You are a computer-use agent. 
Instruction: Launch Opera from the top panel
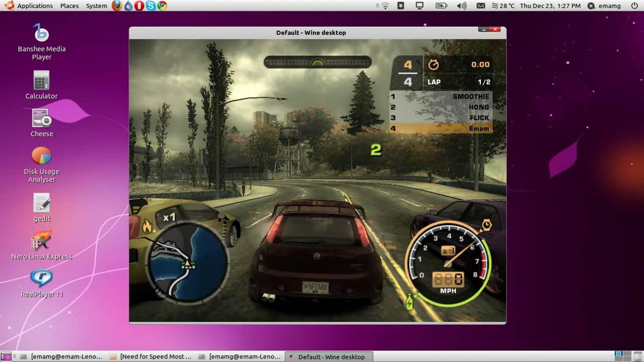pyautogui.click(x=139, y=6)
